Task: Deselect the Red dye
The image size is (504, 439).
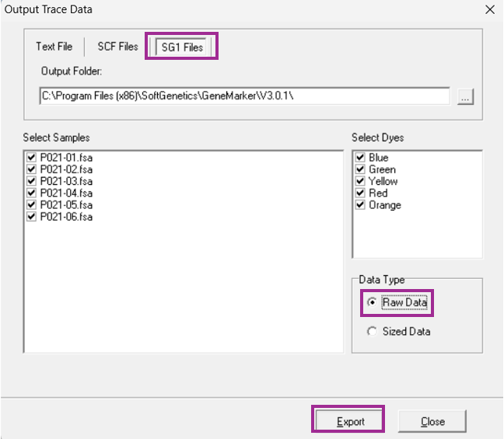Action: tap(360, 193)
